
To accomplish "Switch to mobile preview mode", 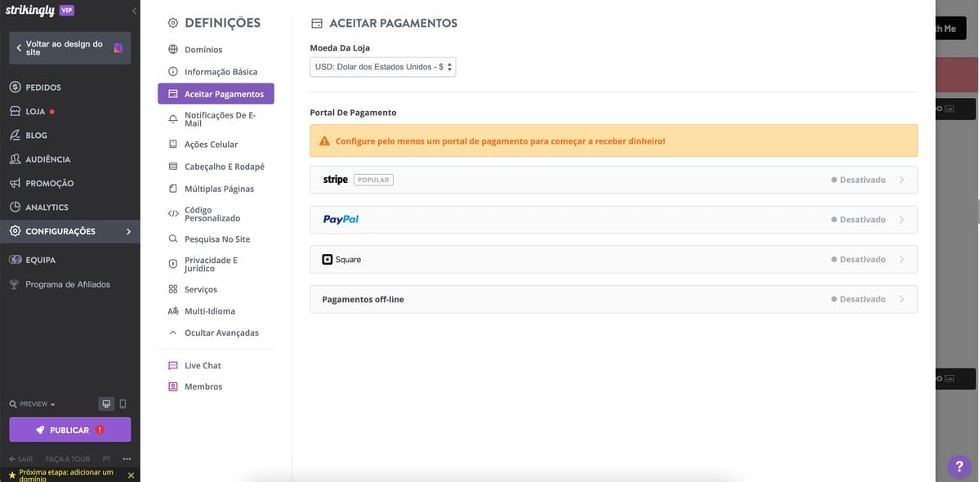I will pyautogui.click(x=122, y=404).
